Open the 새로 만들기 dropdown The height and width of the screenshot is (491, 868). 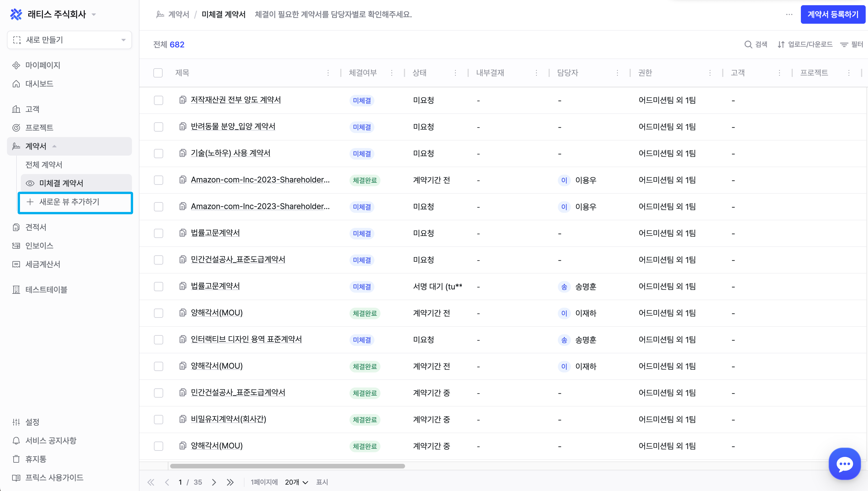pyautogui.click(x=69, y=40)
